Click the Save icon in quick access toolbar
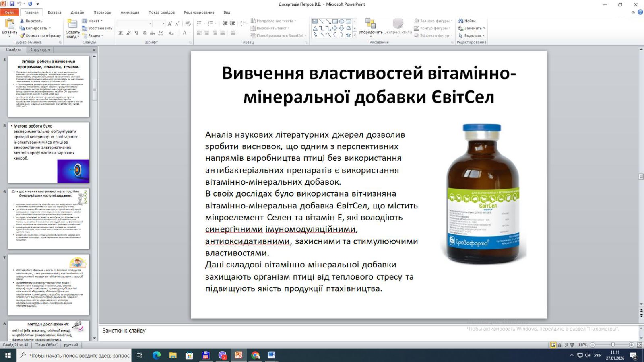 click(x=12, y=4)
